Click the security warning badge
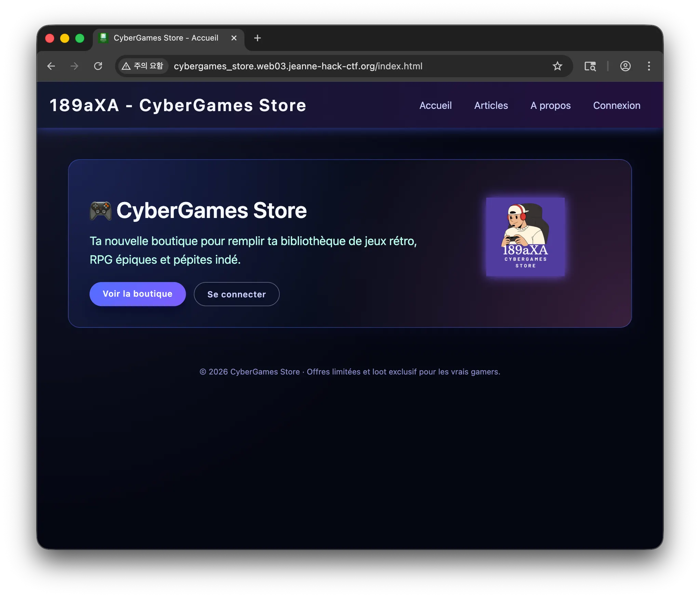This screenshot has height=598, width=700. tap(143, 66)
